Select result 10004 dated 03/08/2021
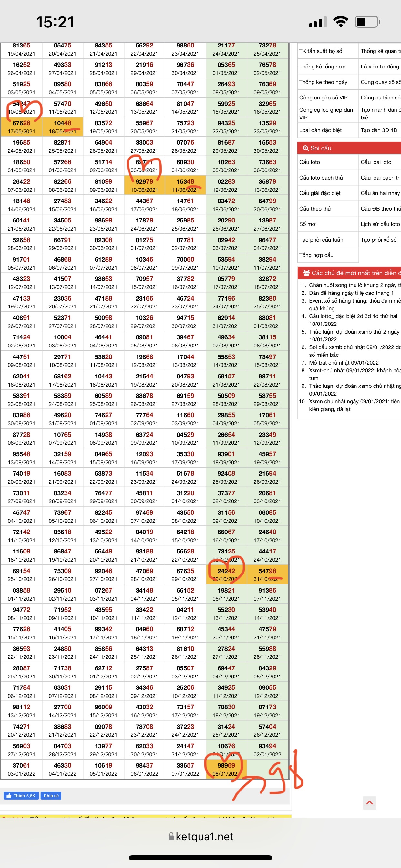The width and height of the screenshot is (401, 868). point(63,341)
